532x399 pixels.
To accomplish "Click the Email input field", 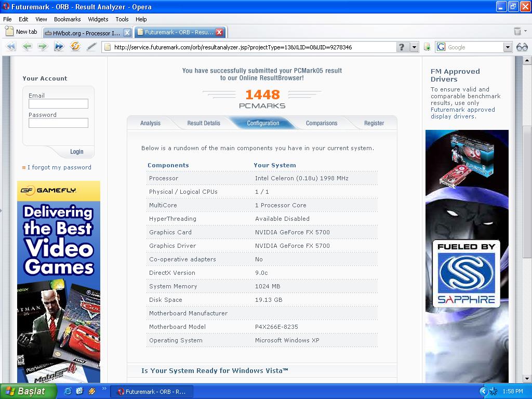I will [x=58, y=103].
